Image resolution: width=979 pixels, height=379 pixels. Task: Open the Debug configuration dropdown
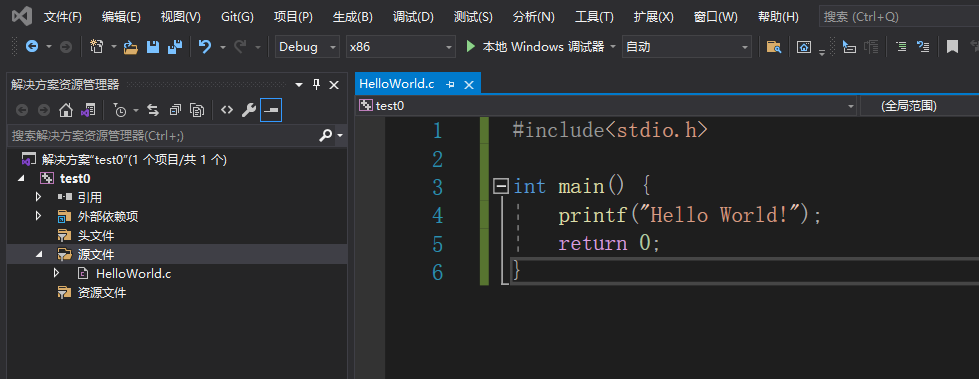coord(307,47)
